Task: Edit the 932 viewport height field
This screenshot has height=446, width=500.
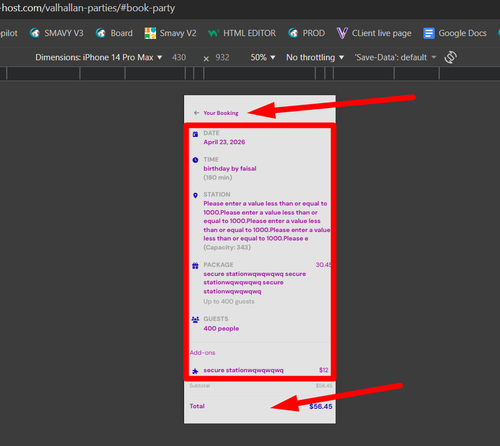Action: point(222,57)
